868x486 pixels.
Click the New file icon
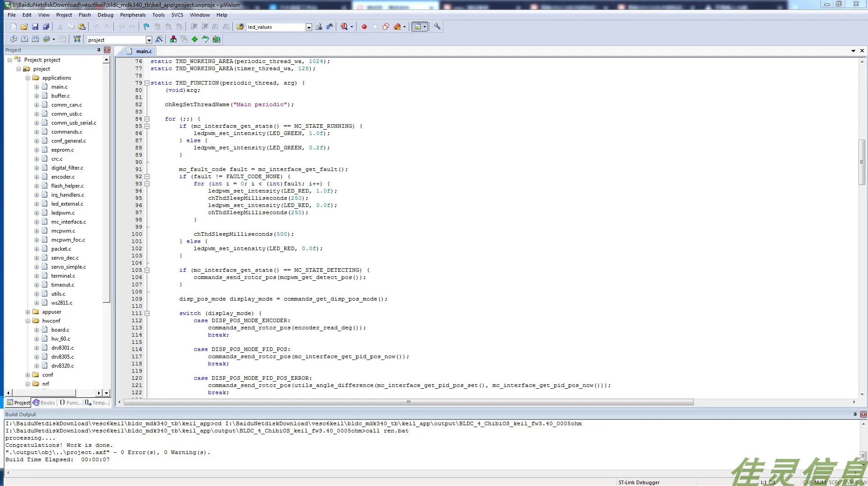[14, 27]
